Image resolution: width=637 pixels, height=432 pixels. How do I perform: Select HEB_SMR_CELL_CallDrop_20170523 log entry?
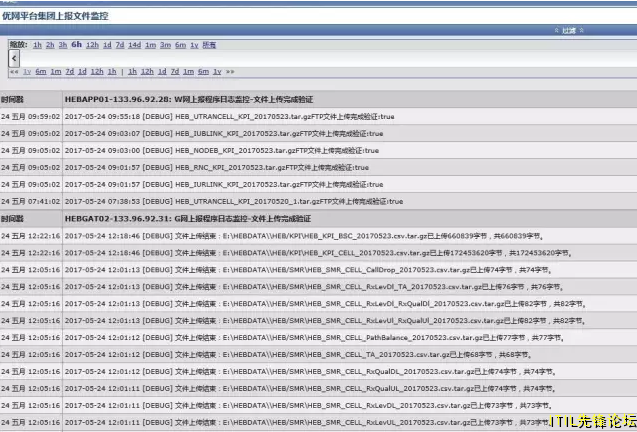click(x=308, y=270)
